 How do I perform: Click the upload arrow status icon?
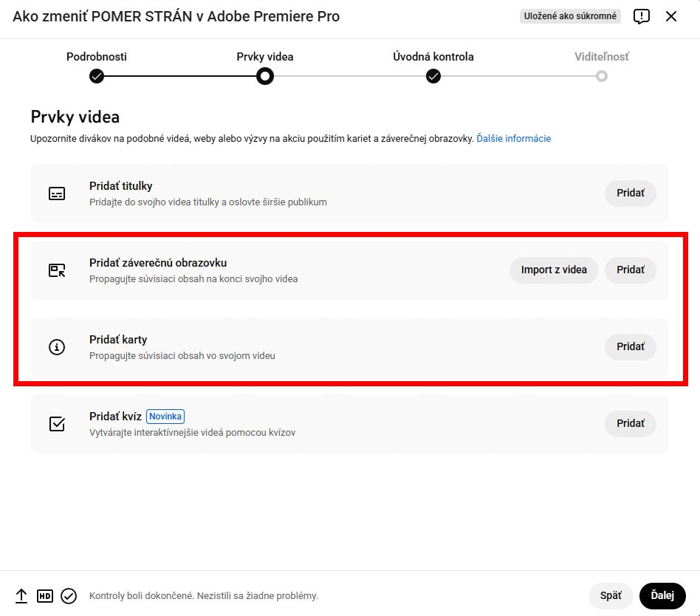point(21,596)
